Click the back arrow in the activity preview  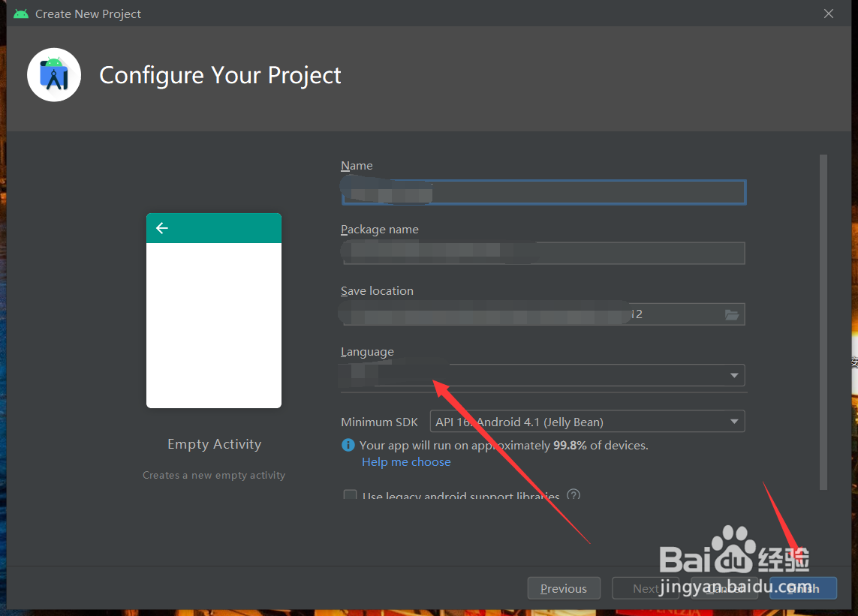162,228
